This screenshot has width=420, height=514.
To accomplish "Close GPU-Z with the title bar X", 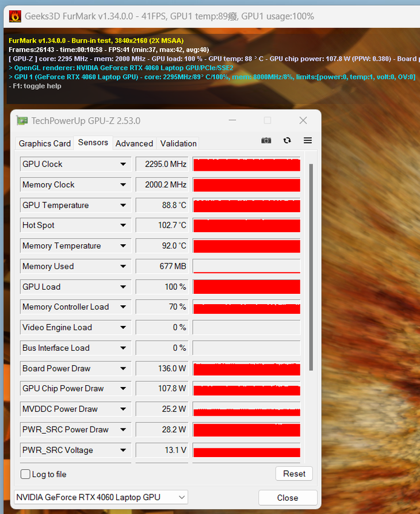I will 303,120.
